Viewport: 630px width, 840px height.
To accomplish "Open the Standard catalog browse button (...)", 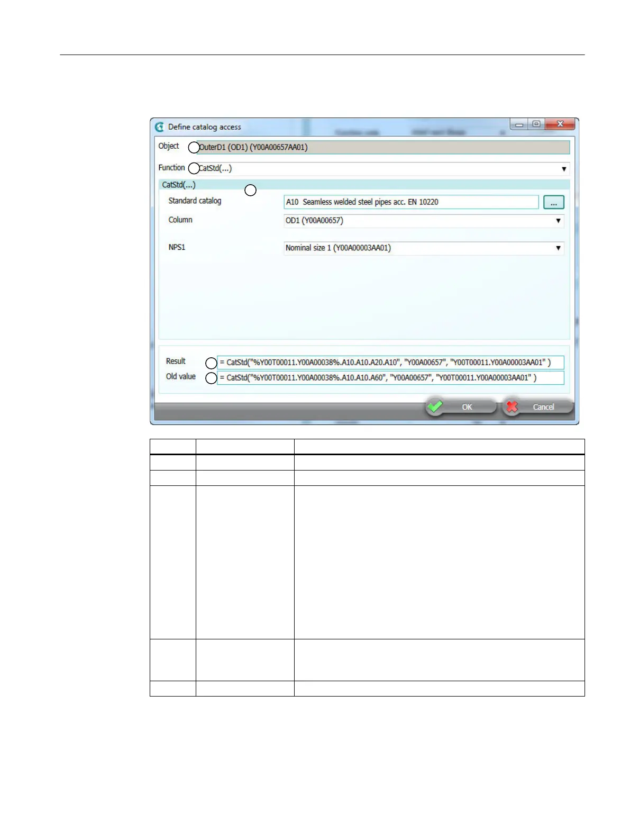I will click(x=553, y=202).
